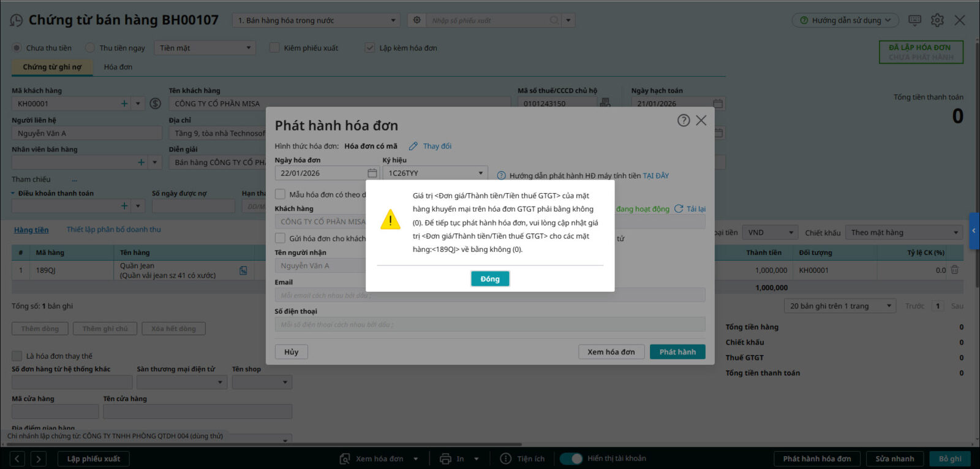This screenshot has width=980, height=469.
Task: Expand the Nhân viên bán hàng dropdown arrow
Action: tap(155, 162)
